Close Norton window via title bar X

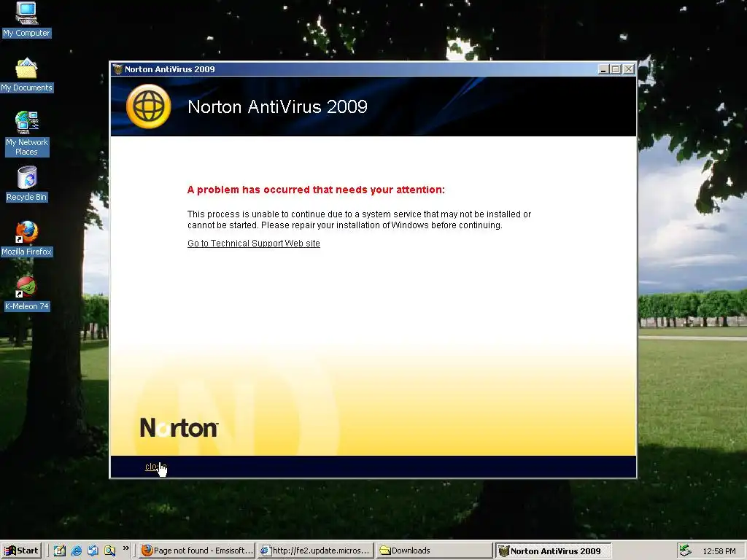(628, 69)
